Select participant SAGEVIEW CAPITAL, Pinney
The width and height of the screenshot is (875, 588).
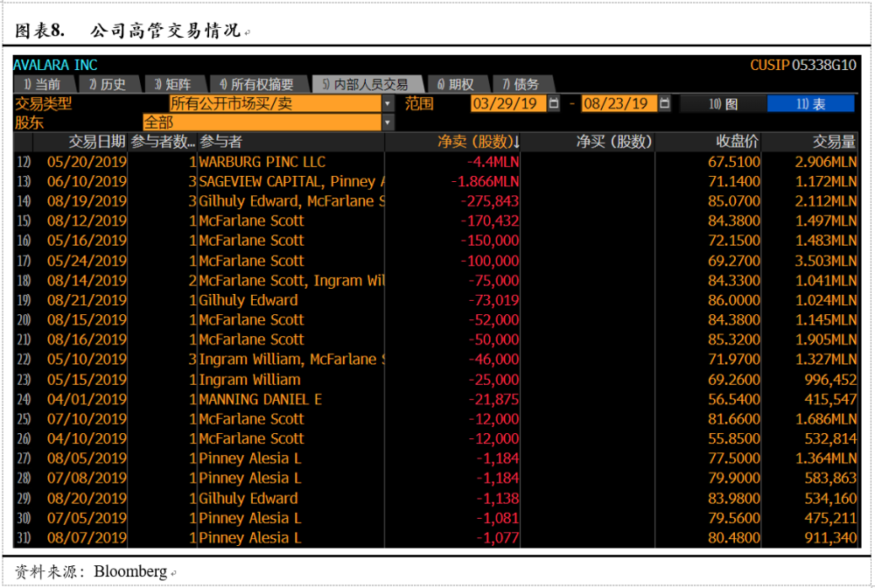(292, 181)
